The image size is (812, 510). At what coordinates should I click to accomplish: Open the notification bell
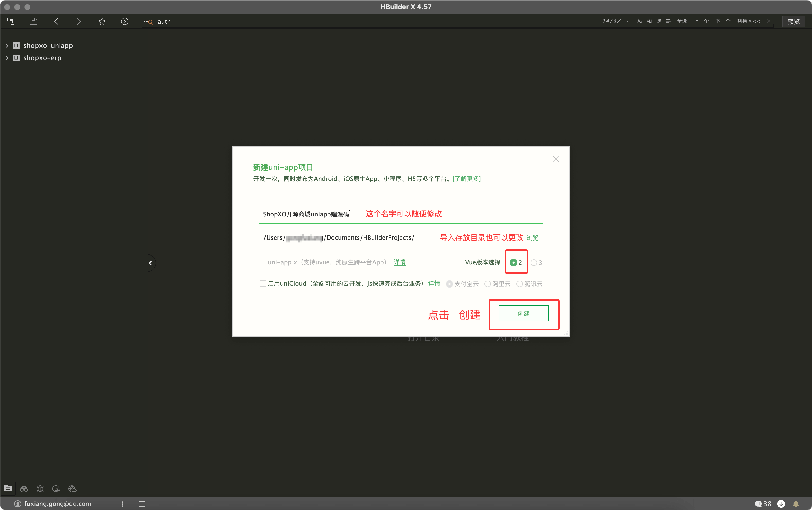pyautogui.click(x=796, y=504)
